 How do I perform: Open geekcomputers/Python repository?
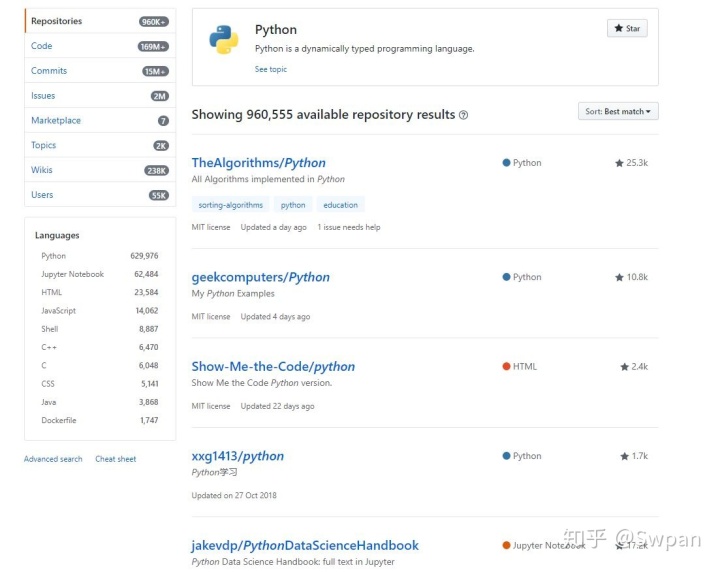(260, 277)
